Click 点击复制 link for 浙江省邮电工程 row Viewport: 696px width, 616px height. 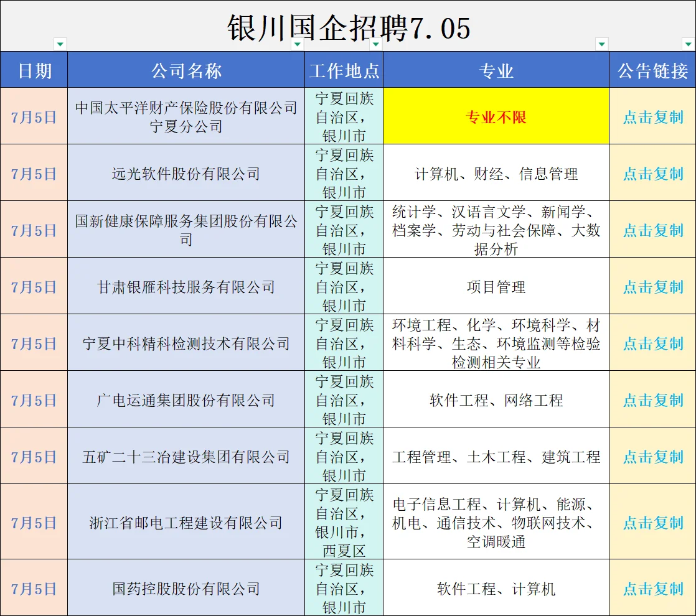[653, 523]
